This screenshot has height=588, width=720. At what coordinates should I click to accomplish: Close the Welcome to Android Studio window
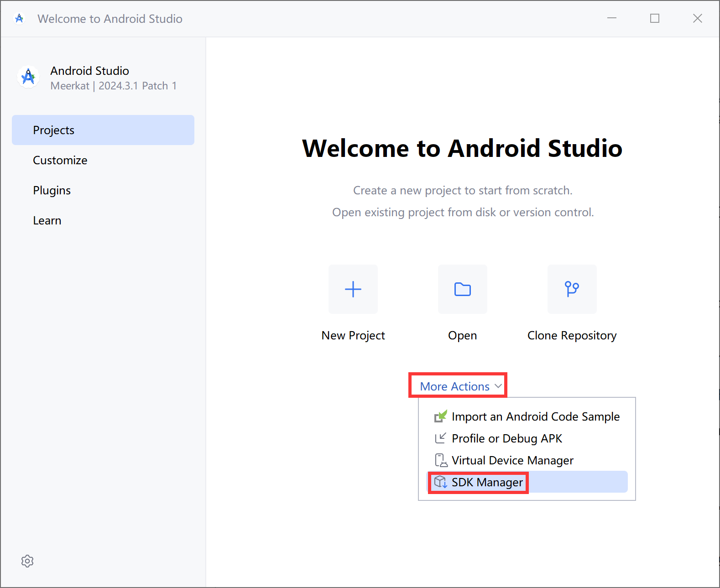coord(698,18)
